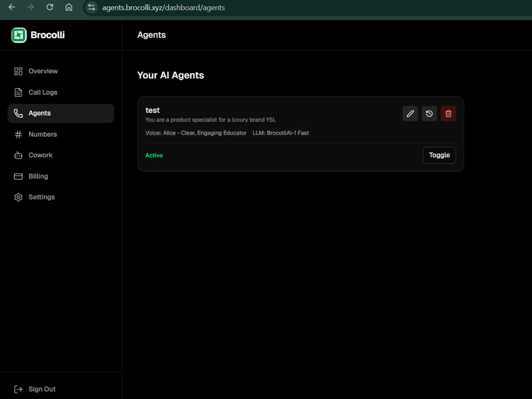Click the Cowork robot icon
This screenshot has height=399, width=532.
point(18,155)
